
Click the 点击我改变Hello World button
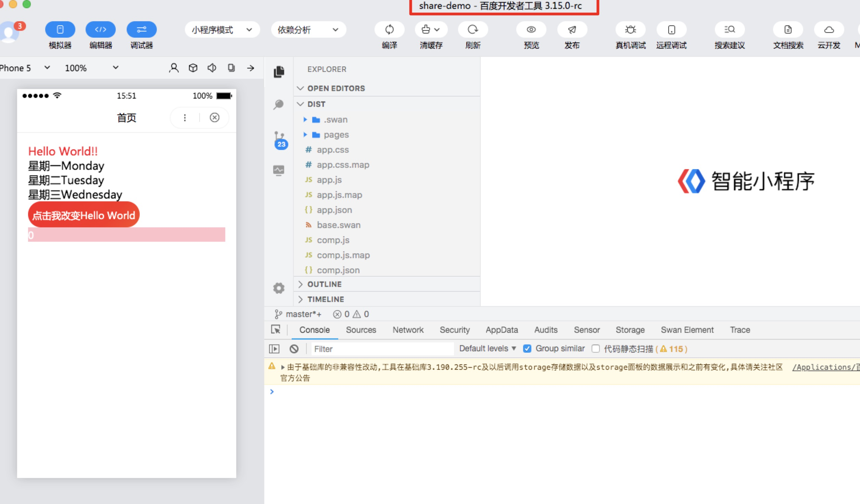click(84, 215)
